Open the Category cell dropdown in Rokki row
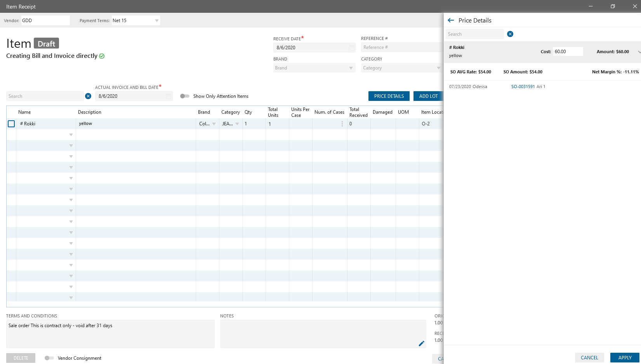This screenshot has height=364, width=641. [237, 124]
